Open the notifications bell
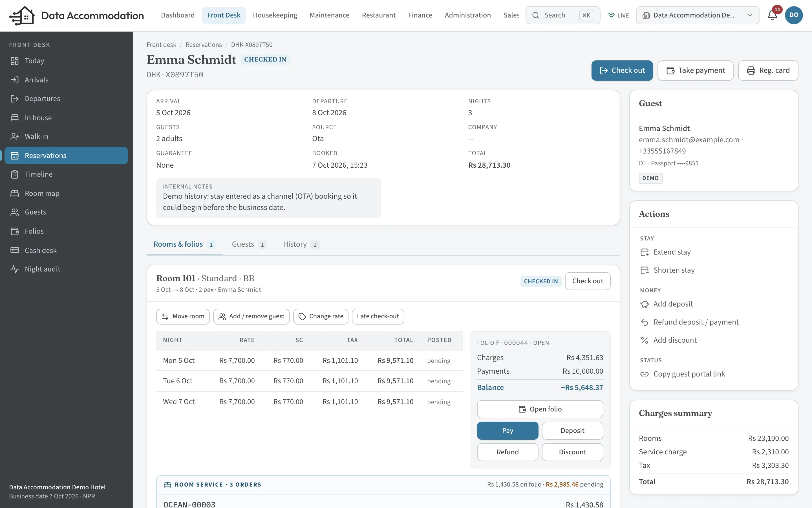Viewport: 812px width, 508px height. point(773,15)
